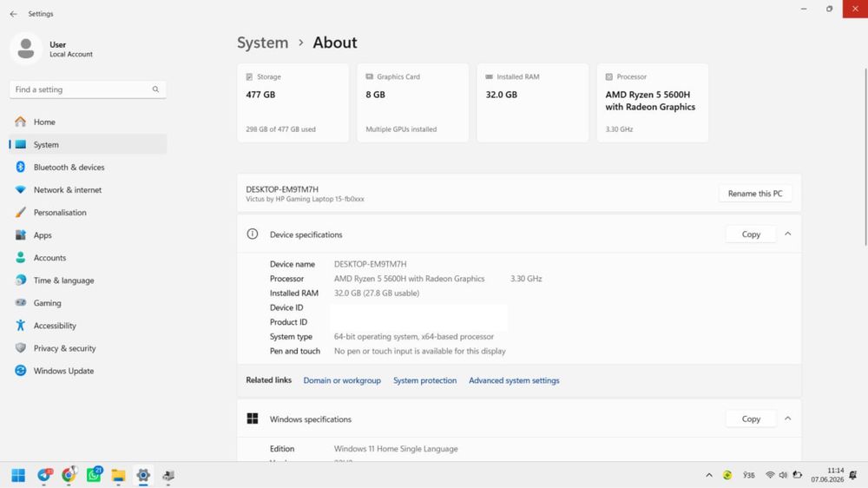Image resolution: width=868 pixels, height=488 pixels.
Task: Collapse the Windows specifications section
Action: pos(788,419)
